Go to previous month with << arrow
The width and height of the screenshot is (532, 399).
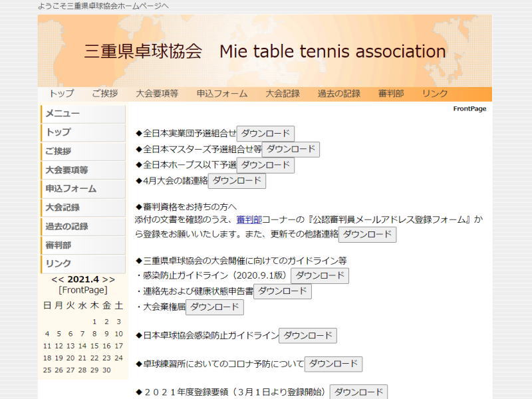(x=58, y=279)
